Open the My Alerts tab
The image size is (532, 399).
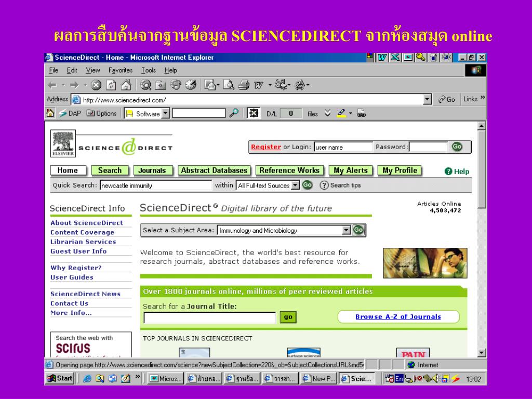click(x=351, y=170)
